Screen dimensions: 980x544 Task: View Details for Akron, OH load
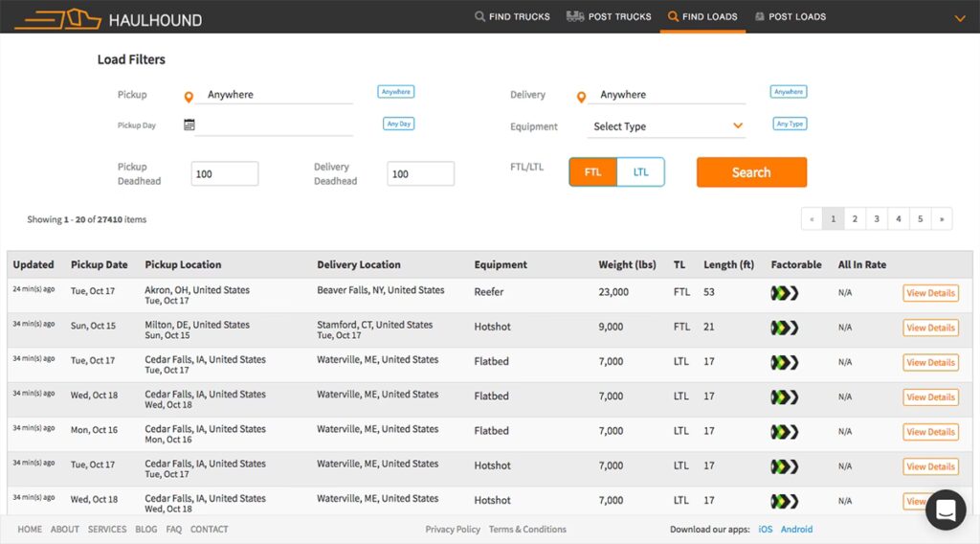930,293
